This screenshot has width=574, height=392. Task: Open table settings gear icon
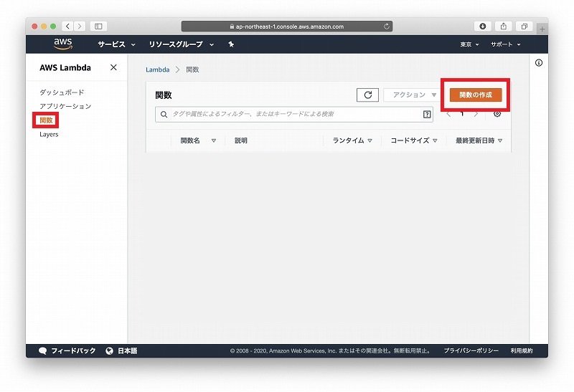coord(497,114)
